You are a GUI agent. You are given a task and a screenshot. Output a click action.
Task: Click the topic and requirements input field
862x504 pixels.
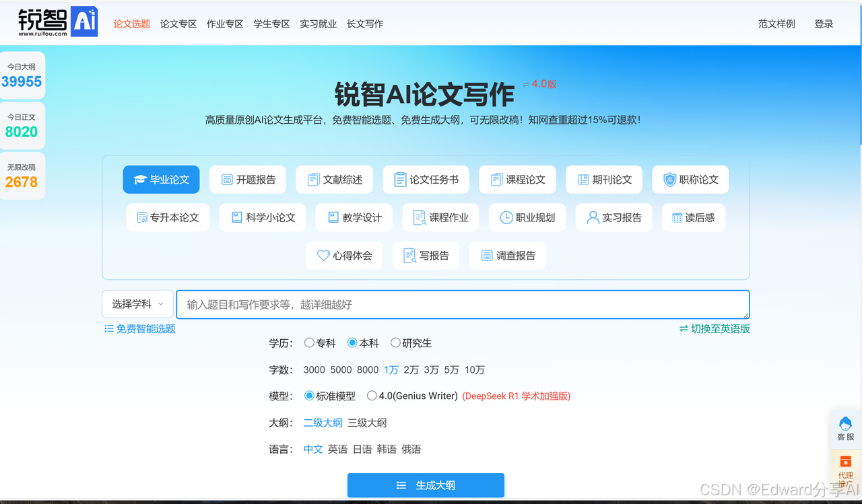click(463, 304)
